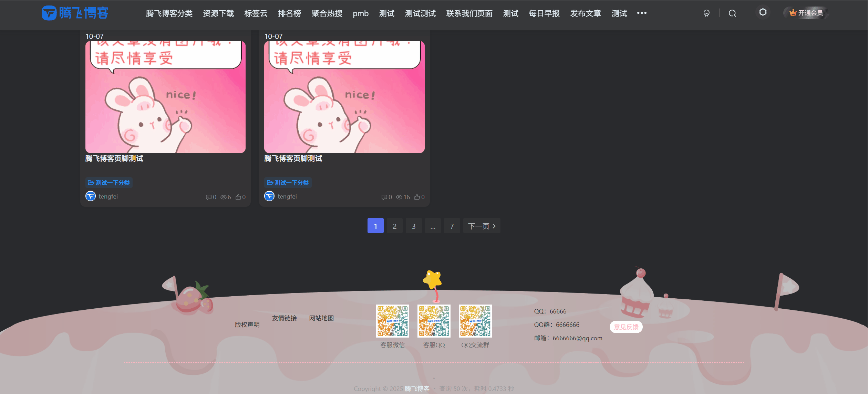Open the 腾飞博客页脚测试 article title

(114, 159)
